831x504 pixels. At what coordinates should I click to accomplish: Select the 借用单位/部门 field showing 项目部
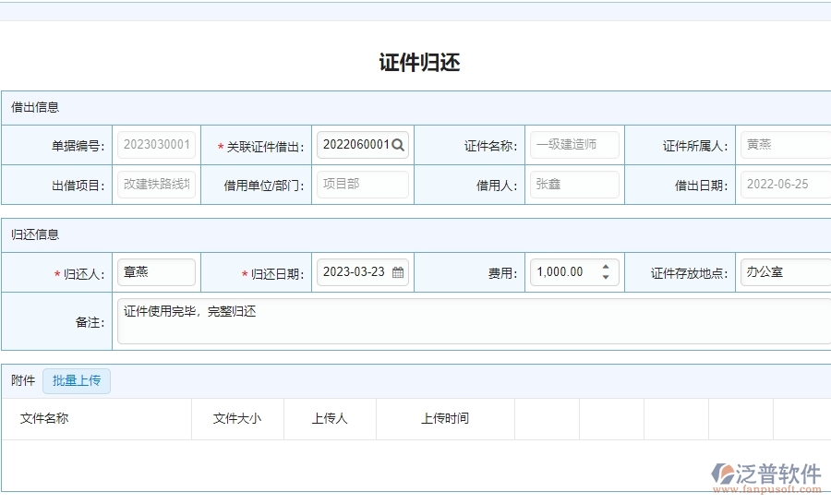[x=362, y=185]
